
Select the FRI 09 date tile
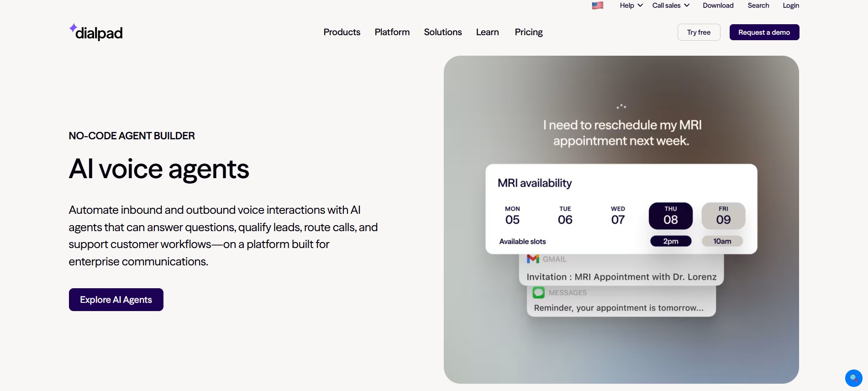tap(724, 216)
